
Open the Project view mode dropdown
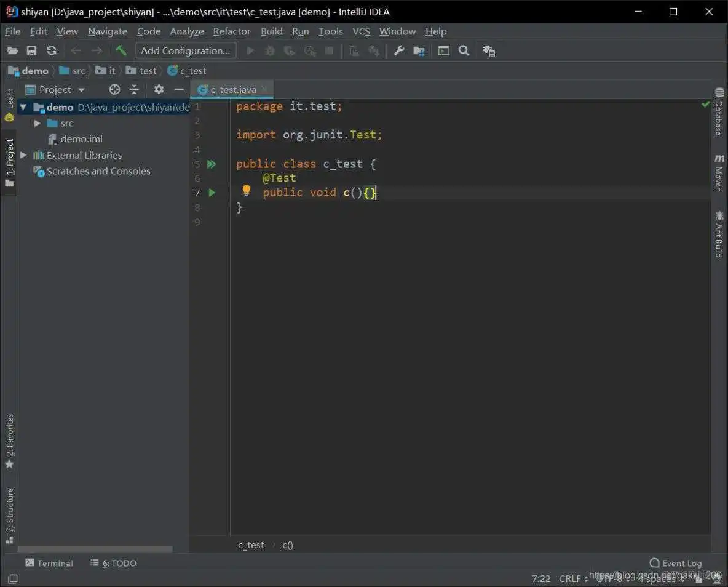point(81,89)
